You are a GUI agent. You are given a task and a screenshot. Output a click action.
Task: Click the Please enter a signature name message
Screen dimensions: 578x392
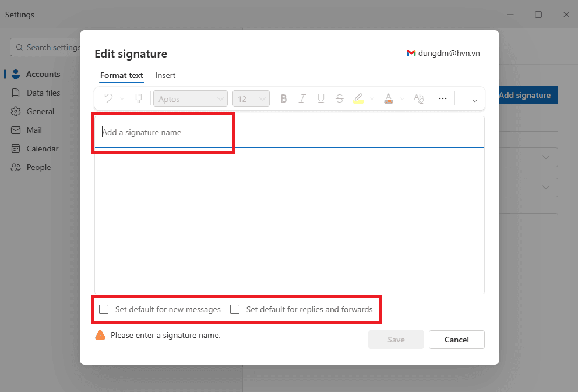pos(165,336)
